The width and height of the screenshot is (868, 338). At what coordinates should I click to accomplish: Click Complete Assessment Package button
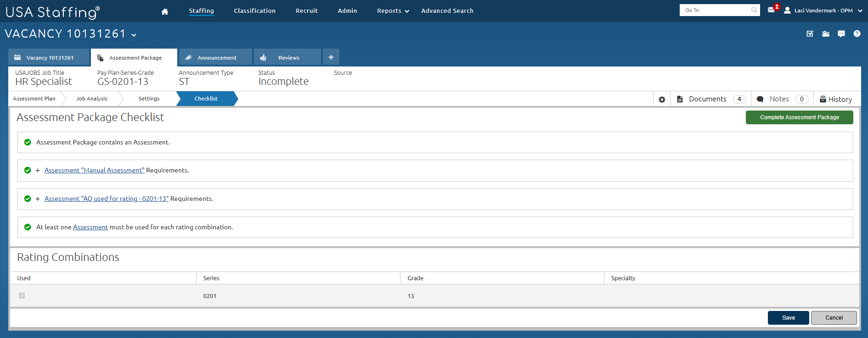[800, 117]
